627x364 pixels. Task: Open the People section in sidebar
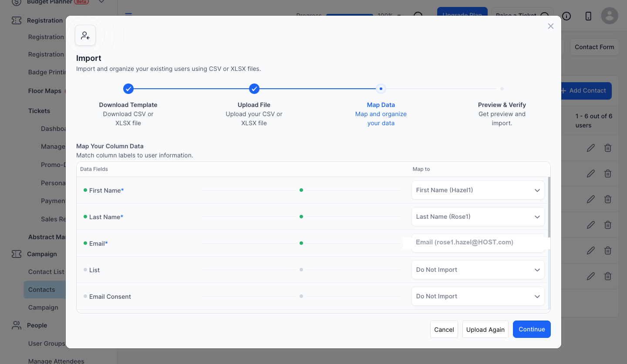(x=37, y=325)
